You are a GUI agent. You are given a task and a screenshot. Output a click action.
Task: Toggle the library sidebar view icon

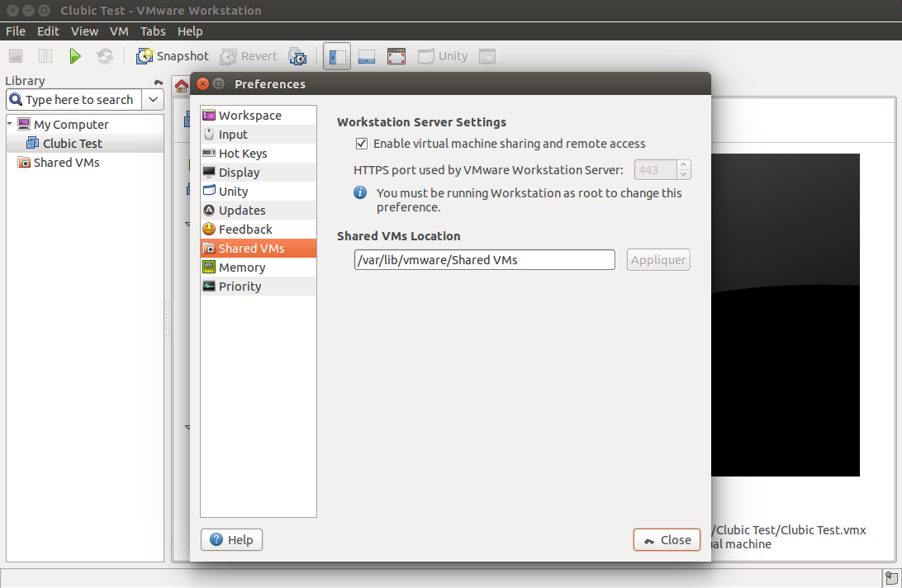click(336, 55)
